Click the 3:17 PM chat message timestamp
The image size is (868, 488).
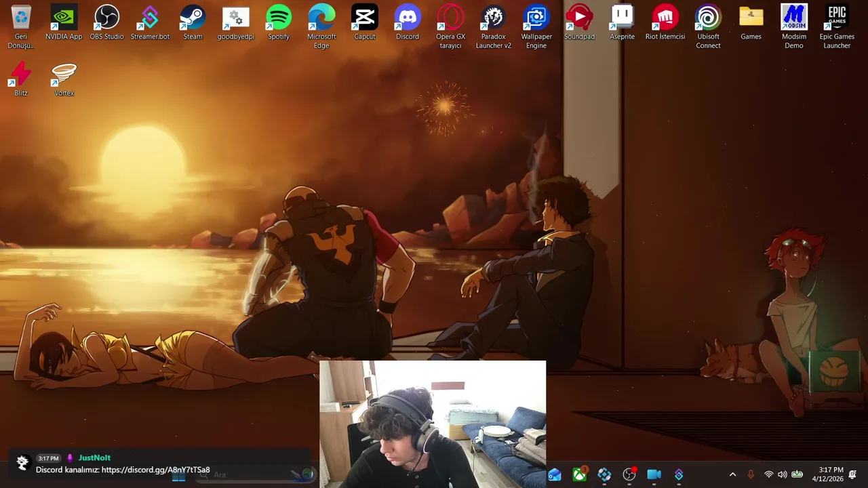point(48,458)
